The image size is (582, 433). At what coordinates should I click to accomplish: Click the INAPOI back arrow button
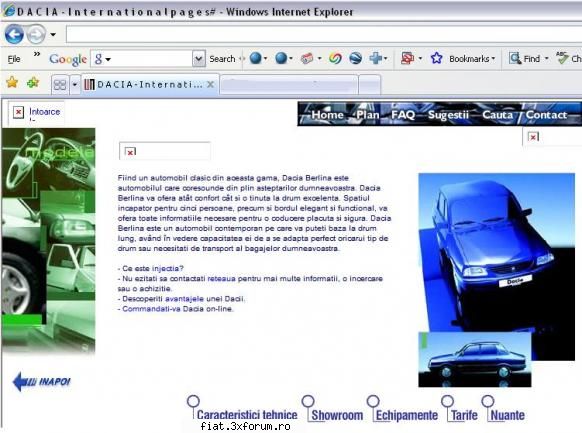click(42, 382)
